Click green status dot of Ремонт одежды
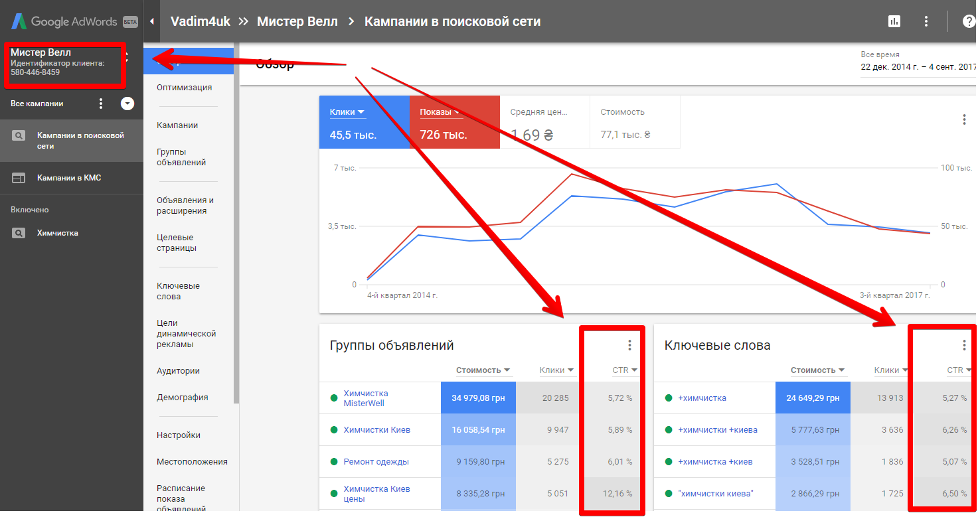This screenshot has width=980, height=519. 334,462
